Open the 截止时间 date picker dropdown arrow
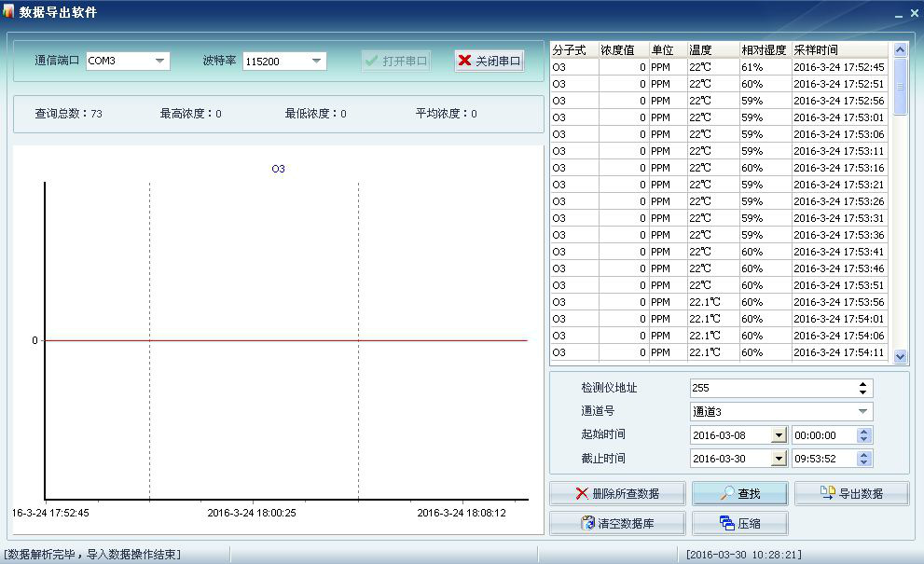Viewport: 924px width, 564px height. click(779, 459)
